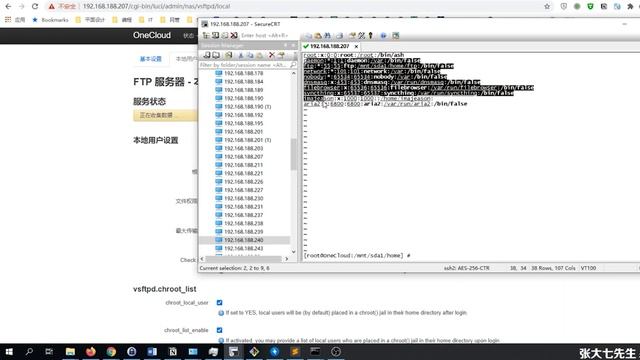
Task: Select session 192.168.188.230 in the list
Action: 243,198
